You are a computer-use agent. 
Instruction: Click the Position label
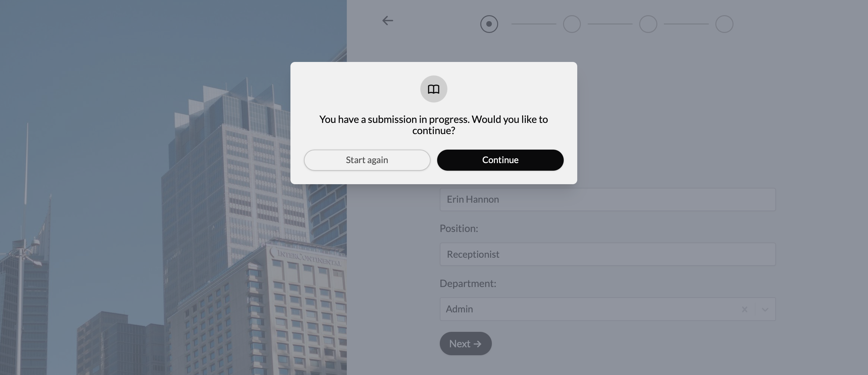(x=459, y=228)
